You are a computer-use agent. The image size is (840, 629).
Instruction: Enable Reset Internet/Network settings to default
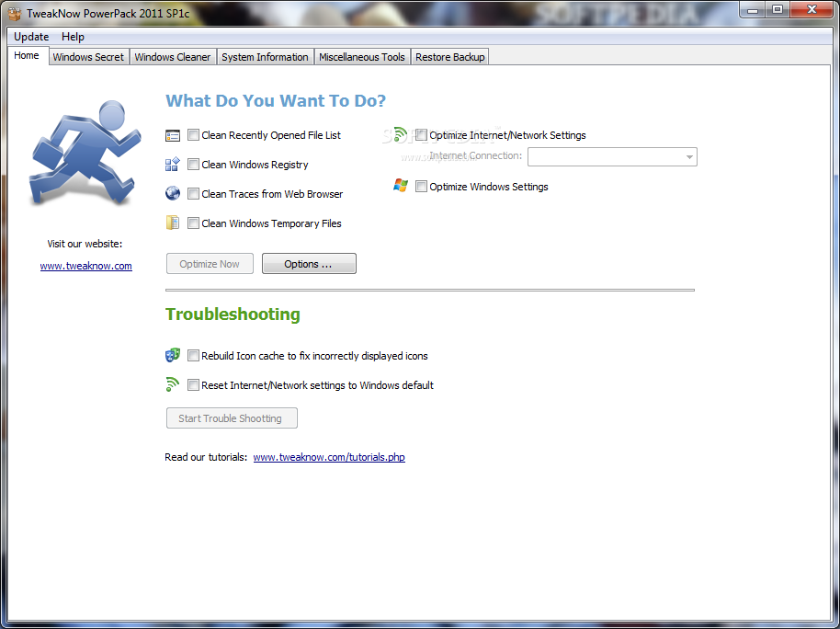point(193,385)
